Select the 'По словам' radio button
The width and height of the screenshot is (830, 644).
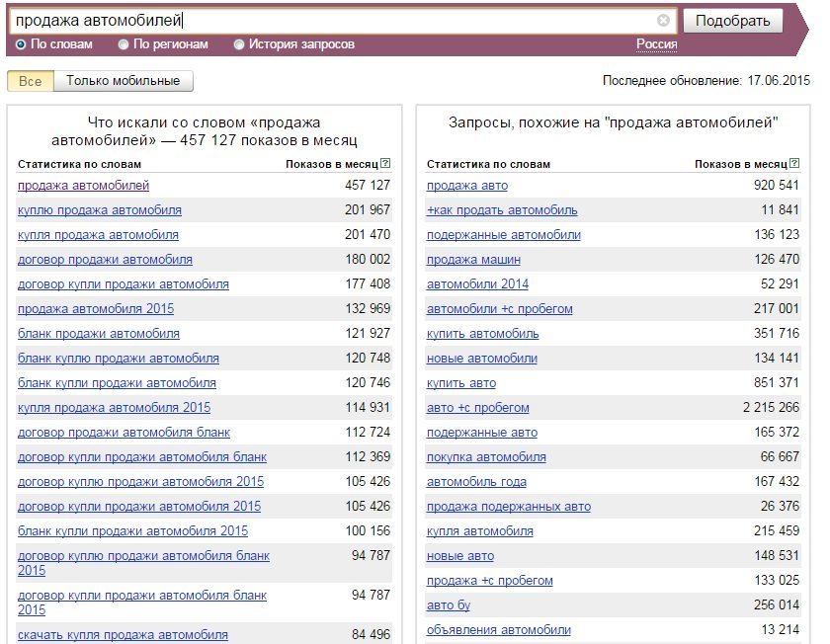pyautogui.click(x=21, y=44)
